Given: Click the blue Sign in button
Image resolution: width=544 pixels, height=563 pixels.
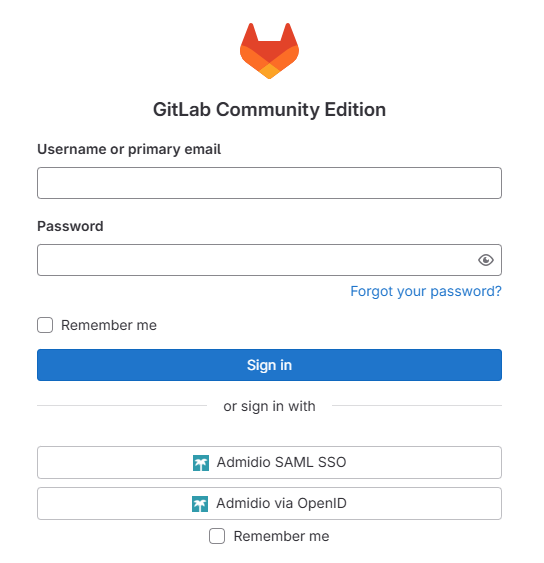Looking at the screenshot, I should [x=269, y=365].
